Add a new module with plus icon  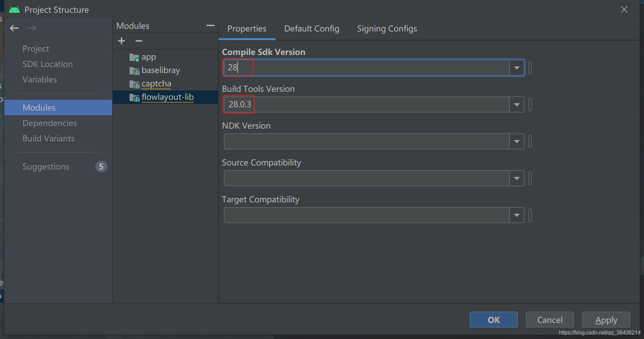click(122, 41)
